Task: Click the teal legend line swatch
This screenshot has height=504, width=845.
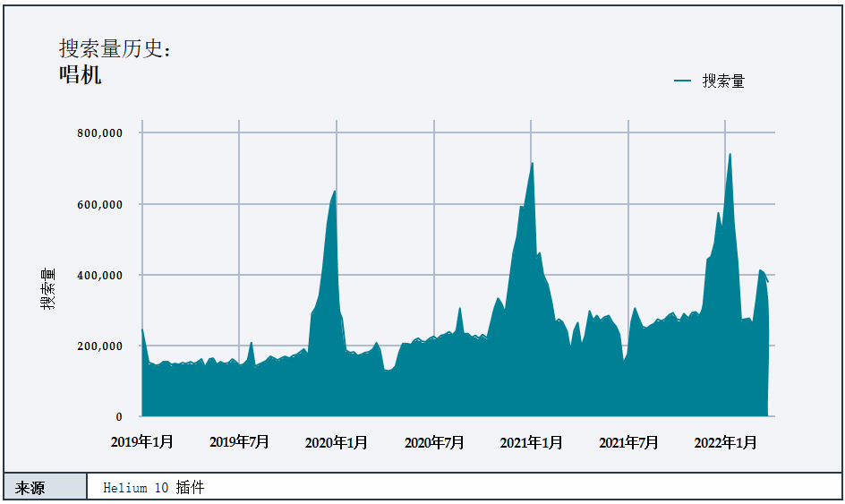Action: click(682, 81)
